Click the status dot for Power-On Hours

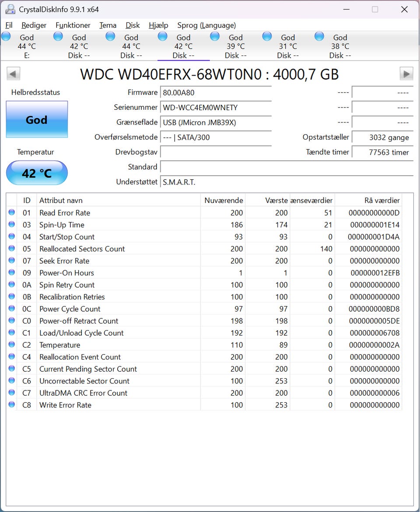pos(12,272)
